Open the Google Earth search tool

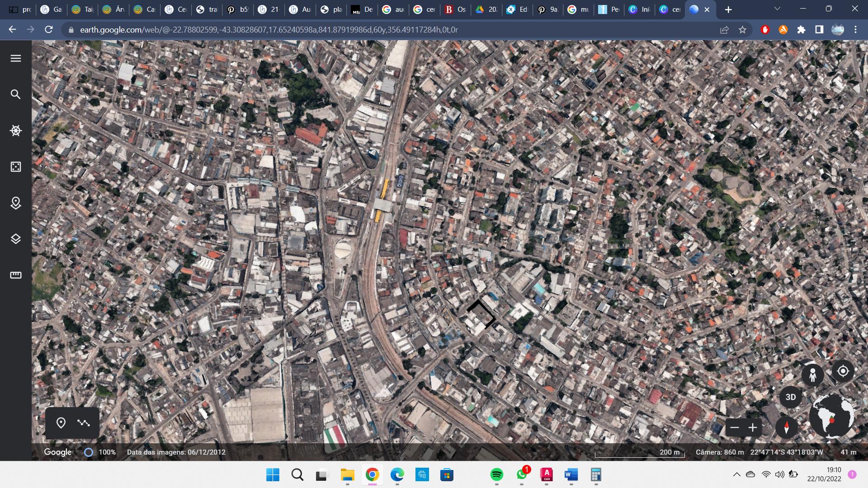pyautogui.click(x=16, y=94)
